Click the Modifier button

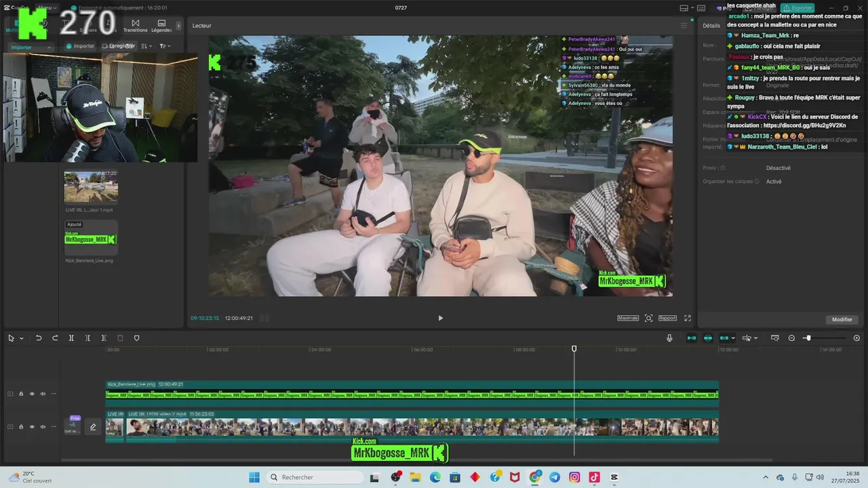tap(842, 319)
